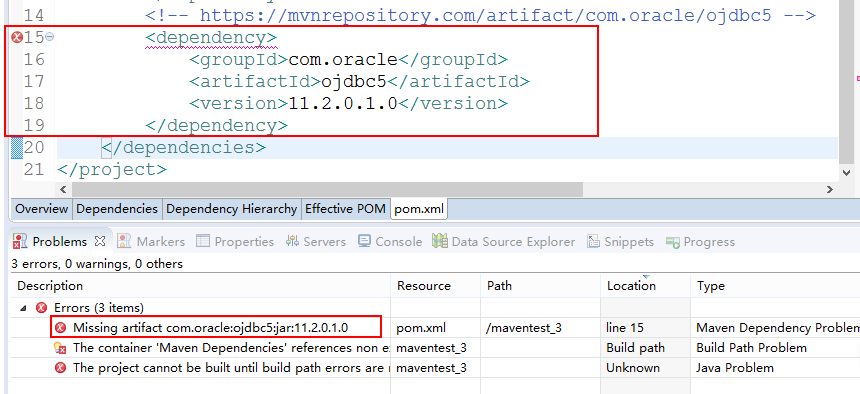The width and height of the screenshot is (860, 394).
Task: Open the Dependency Hierarchy tab
Action: click(231, 209)
